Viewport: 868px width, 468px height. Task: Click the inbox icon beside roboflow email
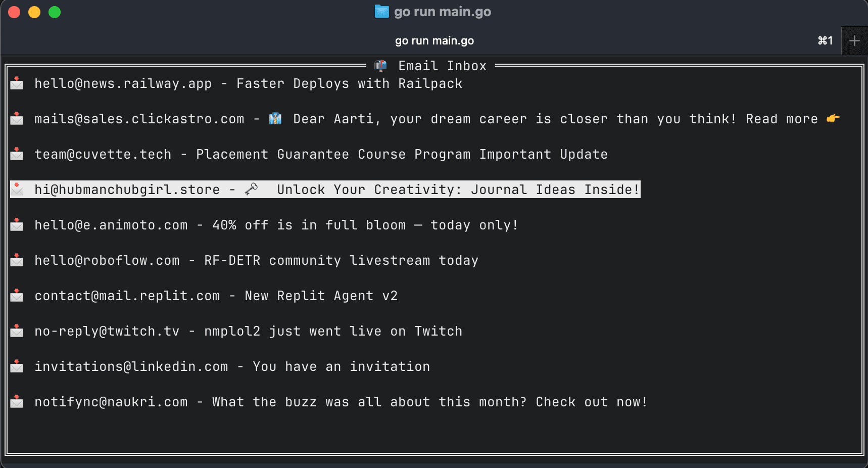[x=17, y=260]
